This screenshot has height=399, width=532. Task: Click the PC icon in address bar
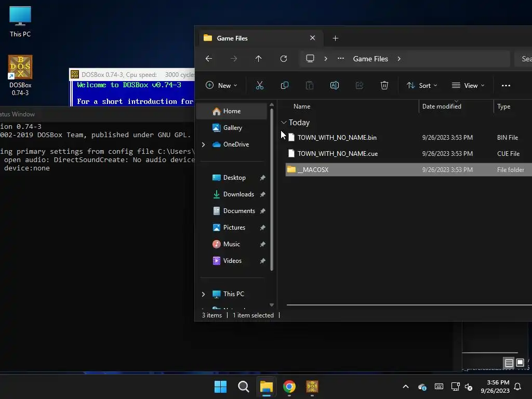310,59
